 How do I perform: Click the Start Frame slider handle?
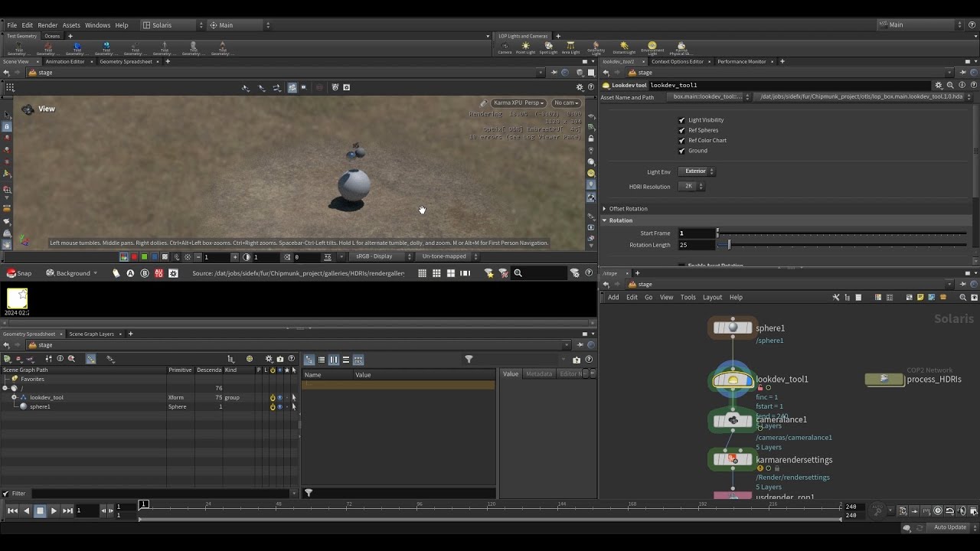click(x=717, y=233)
